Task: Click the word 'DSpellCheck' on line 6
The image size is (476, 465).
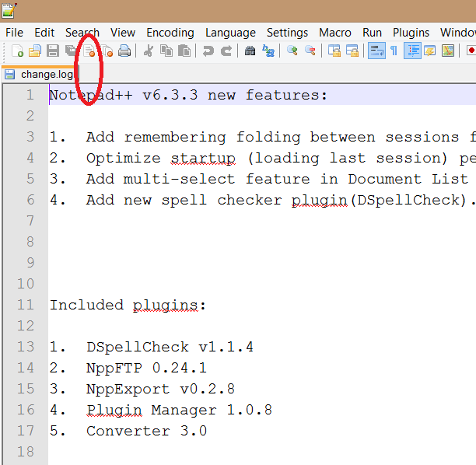Action: (x=411, y=201)
